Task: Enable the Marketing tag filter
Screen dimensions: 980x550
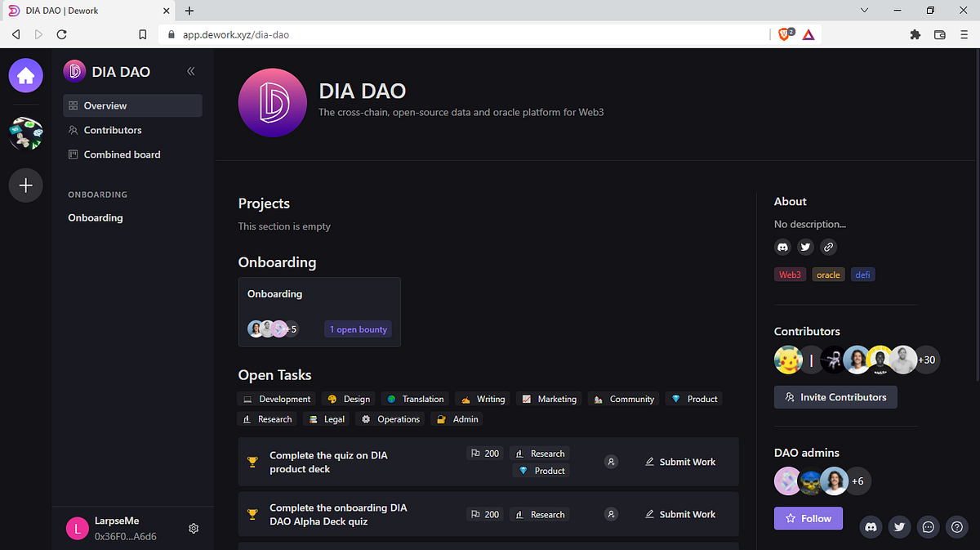Action: (x=549, y=398)
